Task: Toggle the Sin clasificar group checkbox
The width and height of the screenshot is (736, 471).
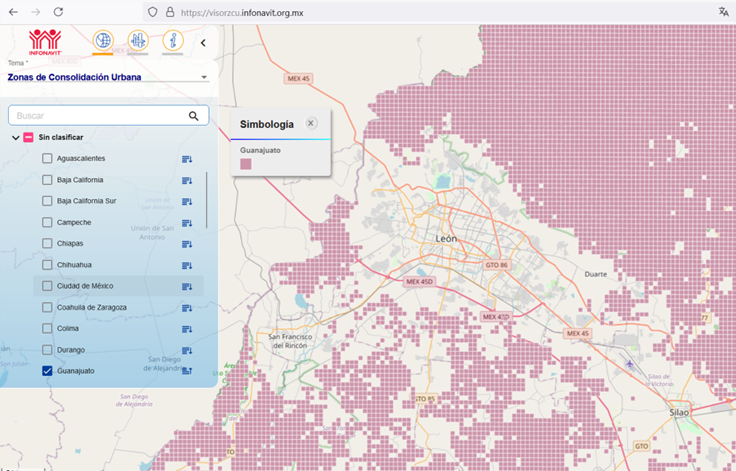Action: pyautogui.click(x=28, y=137)
